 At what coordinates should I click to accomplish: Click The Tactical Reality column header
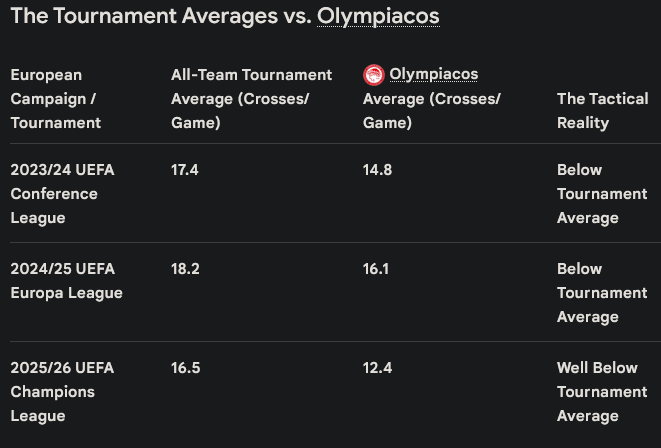(602, 110)
